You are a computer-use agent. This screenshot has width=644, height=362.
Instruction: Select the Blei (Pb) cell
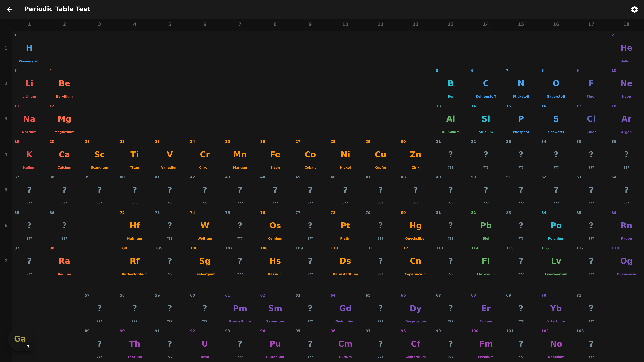(486, 226)
